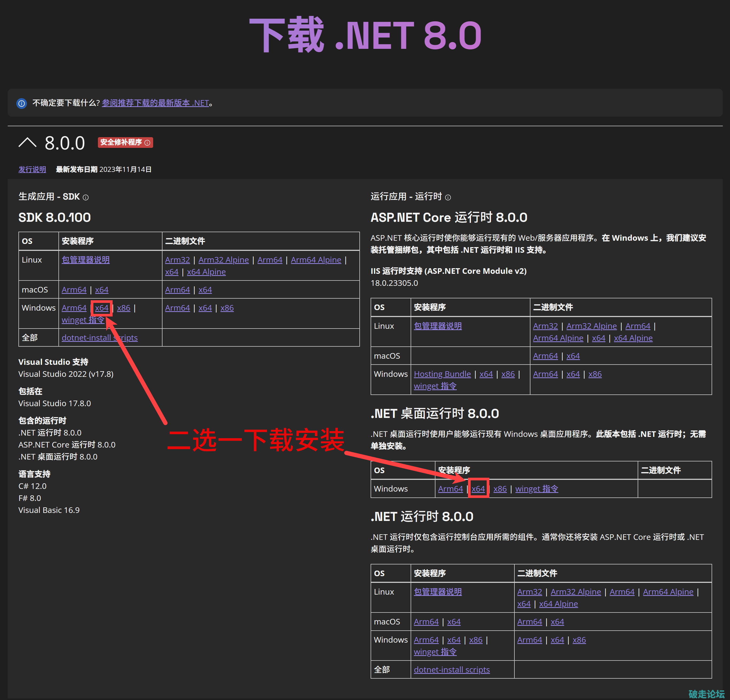Screen dimensions: 730x700
Task: Download .NET Runtime macOS Arm64 installer
Action: [x=426, y=622]
